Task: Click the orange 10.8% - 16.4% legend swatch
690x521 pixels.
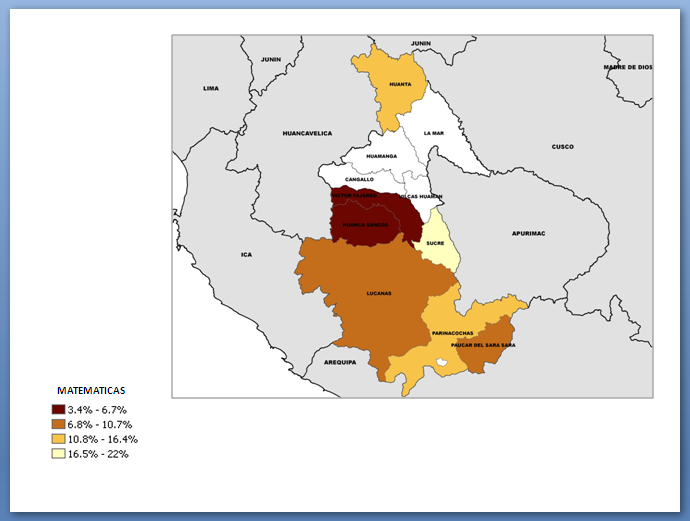Action: point(59,439)
